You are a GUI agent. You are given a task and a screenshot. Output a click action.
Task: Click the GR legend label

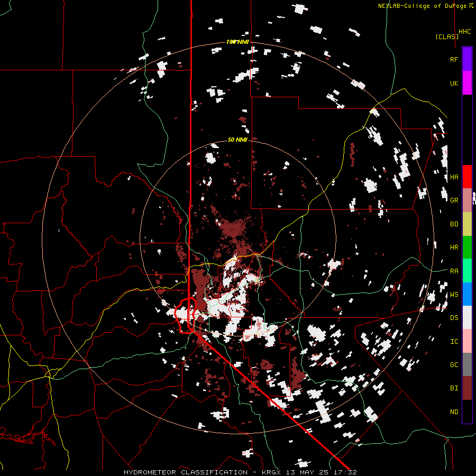click(x=454, y=200)
